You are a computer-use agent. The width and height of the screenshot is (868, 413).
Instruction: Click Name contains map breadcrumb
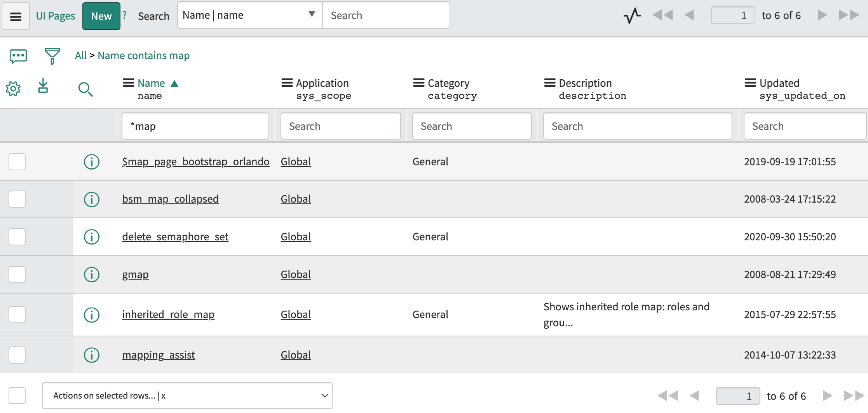coord(144,56)
